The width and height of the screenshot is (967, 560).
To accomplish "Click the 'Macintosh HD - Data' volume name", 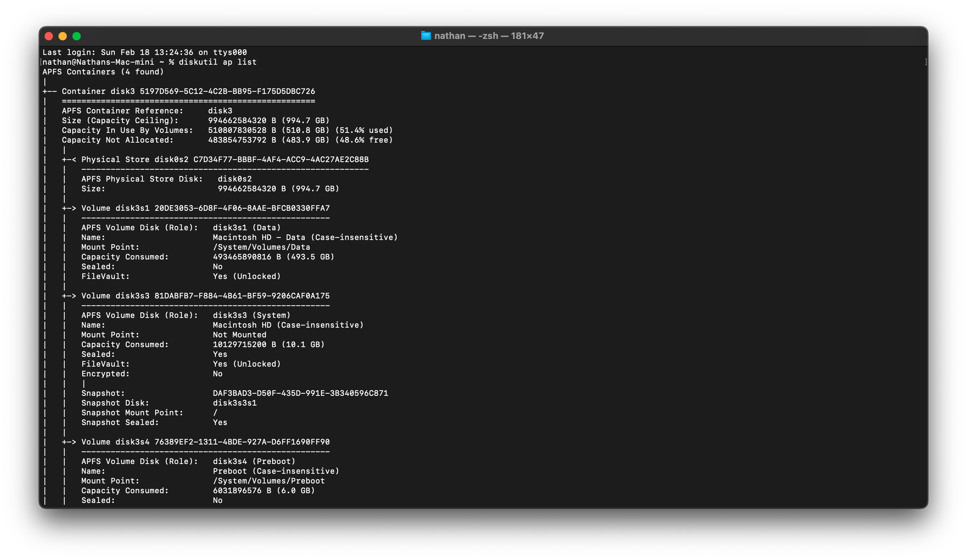I will coord(259,238).
